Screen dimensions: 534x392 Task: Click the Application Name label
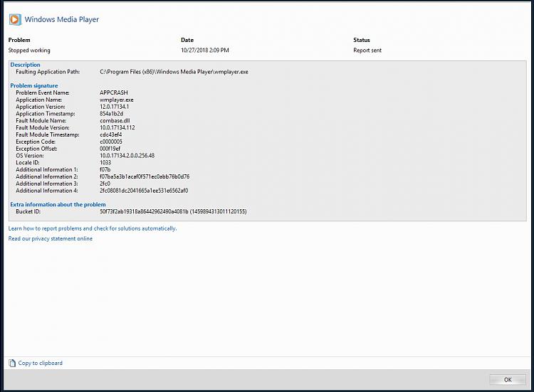click(x=39, y=100)
